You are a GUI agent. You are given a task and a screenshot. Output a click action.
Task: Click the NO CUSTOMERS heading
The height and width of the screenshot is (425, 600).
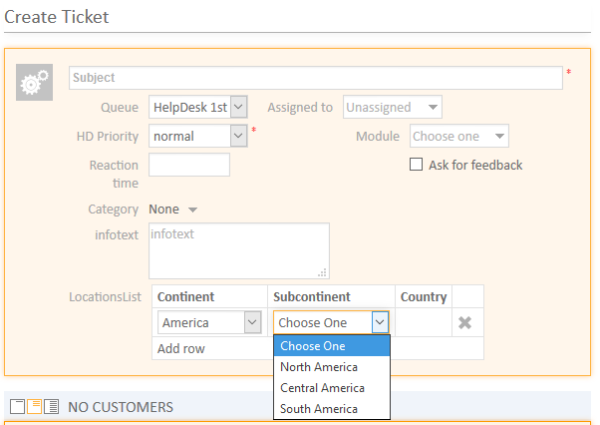(121, 407)
